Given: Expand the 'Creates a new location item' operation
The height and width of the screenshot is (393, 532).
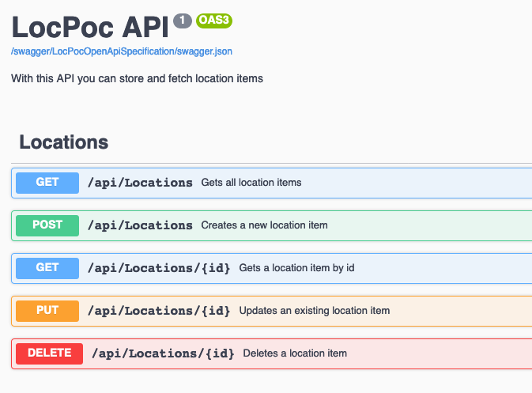Looking at the screenshot, I should pos(264,225).
